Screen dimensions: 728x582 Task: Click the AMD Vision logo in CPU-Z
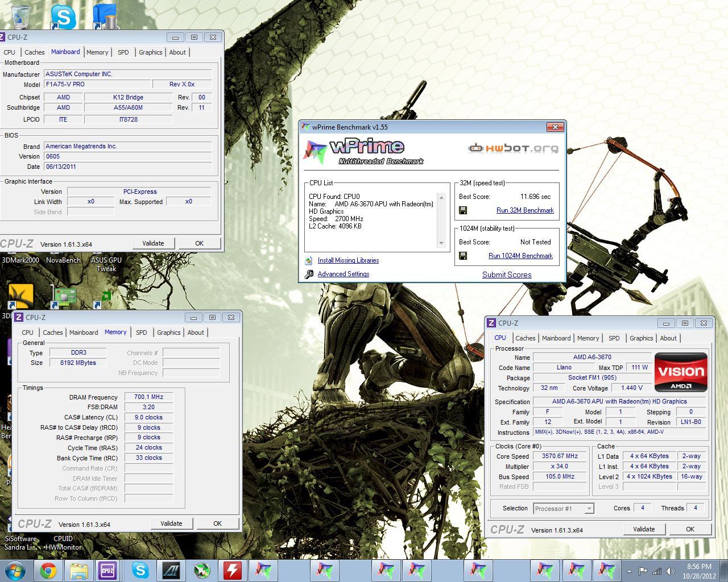pos(681,372)
